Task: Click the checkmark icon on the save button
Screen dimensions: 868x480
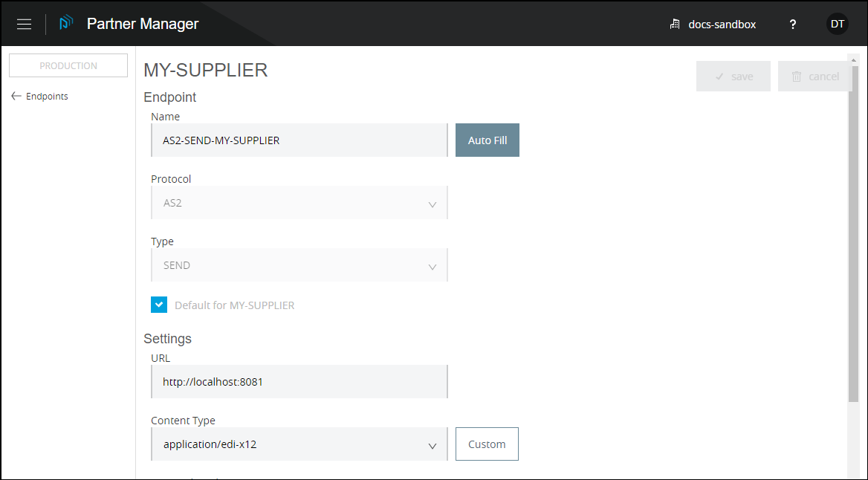Action: click(719, 76)
